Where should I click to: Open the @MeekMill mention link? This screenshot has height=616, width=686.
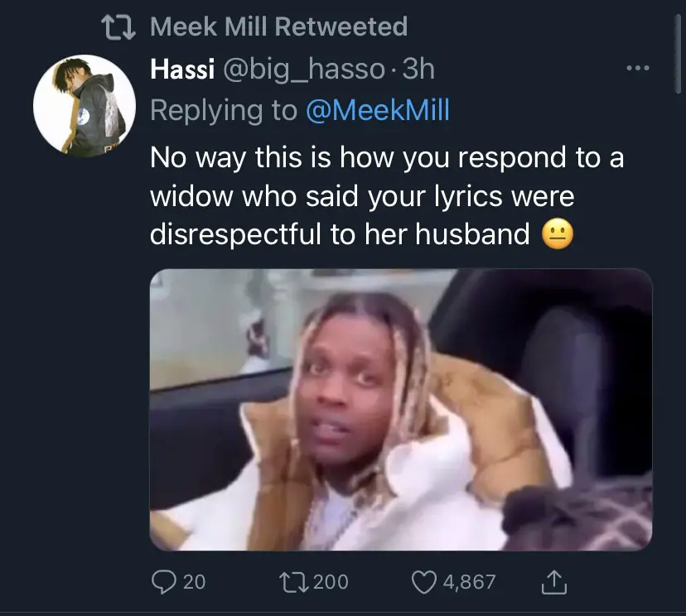378,111
